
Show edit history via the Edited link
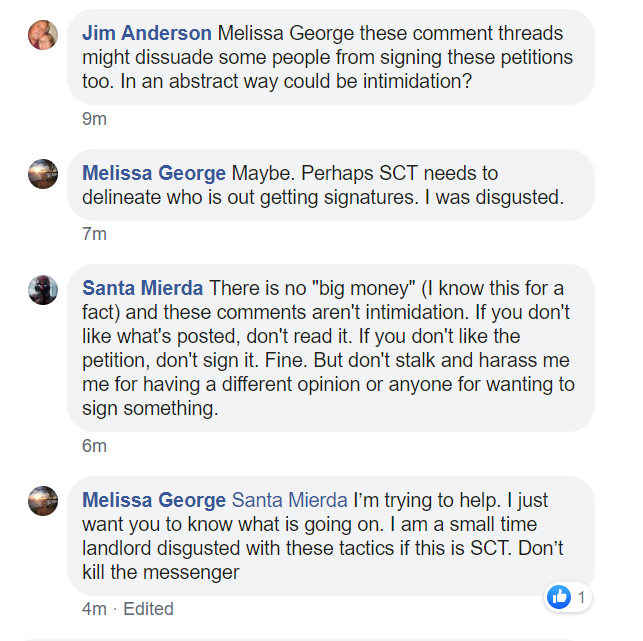tap(148, 609)
